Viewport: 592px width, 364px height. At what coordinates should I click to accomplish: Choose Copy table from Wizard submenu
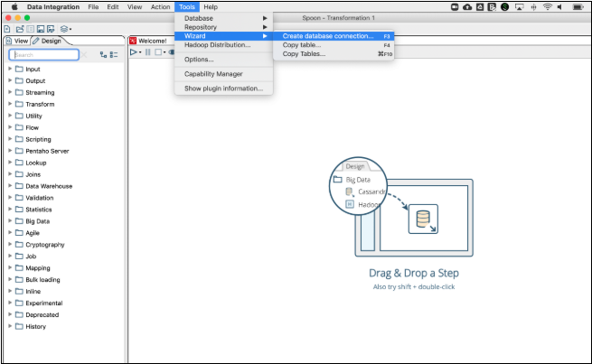[303, 45]
